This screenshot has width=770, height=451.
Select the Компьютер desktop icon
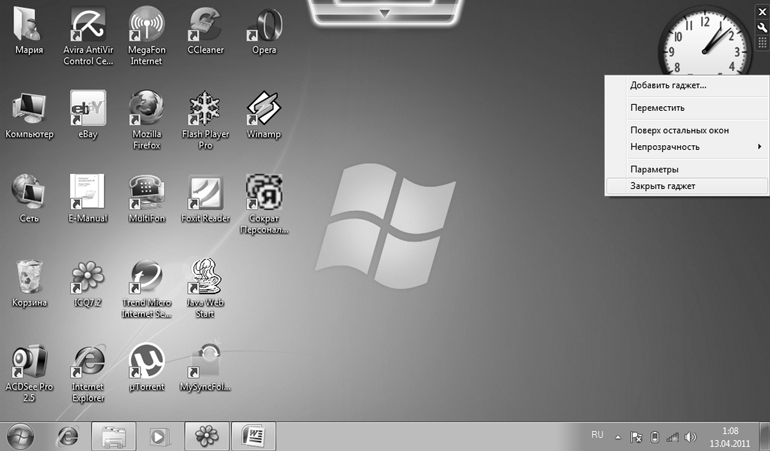point(29,114)
